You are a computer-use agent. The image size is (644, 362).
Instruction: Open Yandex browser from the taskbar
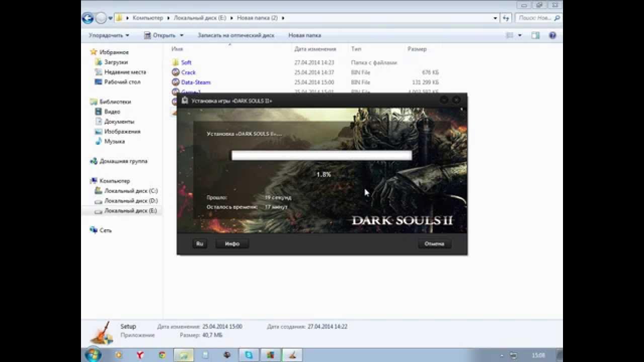[140, 355]
